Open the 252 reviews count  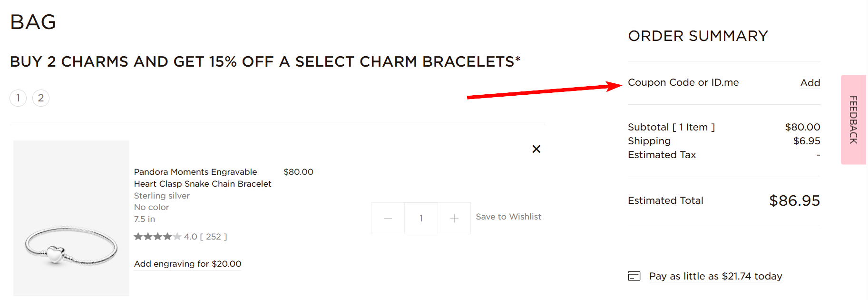click(x=213, y=237)
